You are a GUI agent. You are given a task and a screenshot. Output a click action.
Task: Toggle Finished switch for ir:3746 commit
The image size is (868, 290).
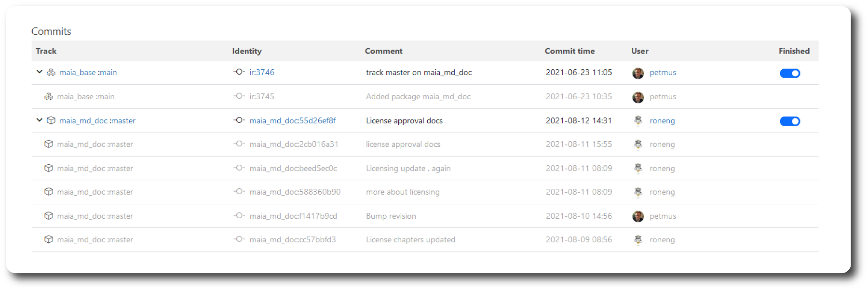click(x=789, y=73)
